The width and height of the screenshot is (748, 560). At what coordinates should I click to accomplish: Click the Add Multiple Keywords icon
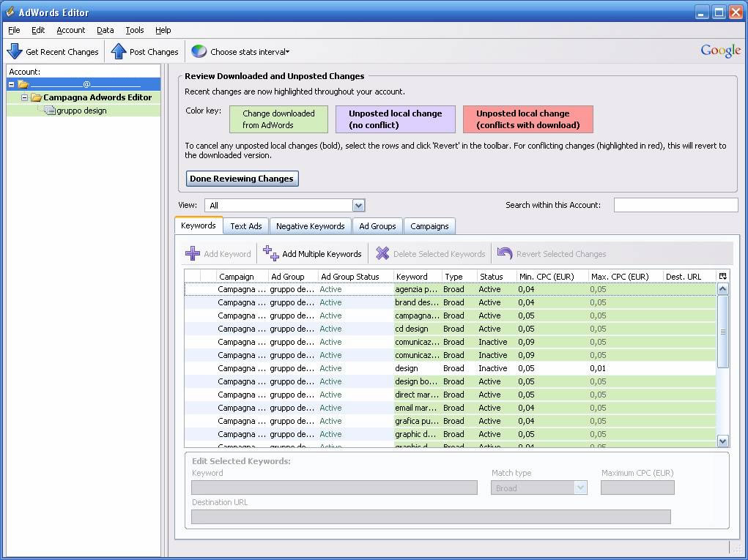tap(271, 253)
